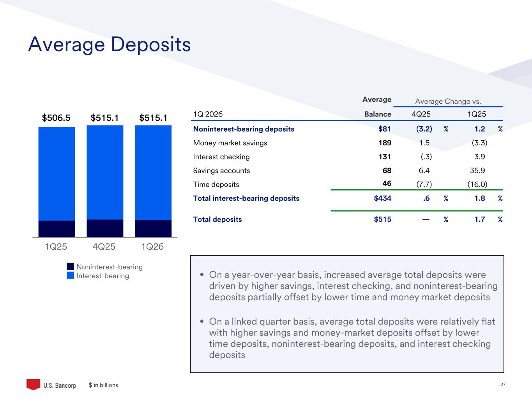Click the Average Change vs. column header
Screen dimensions: 532x399
448,101
